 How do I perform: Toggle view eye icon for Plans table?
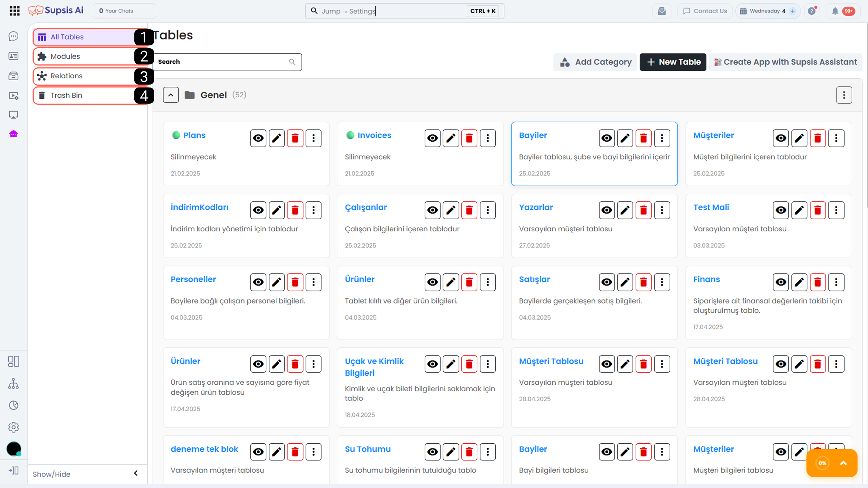(258, 138)
